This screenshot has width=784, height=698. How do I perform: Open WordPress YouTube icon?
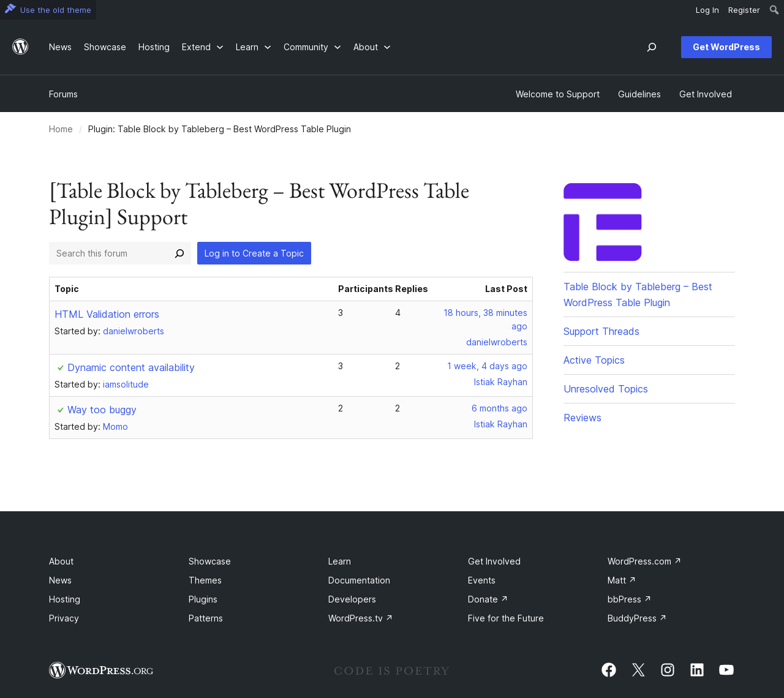coord(726,670)
